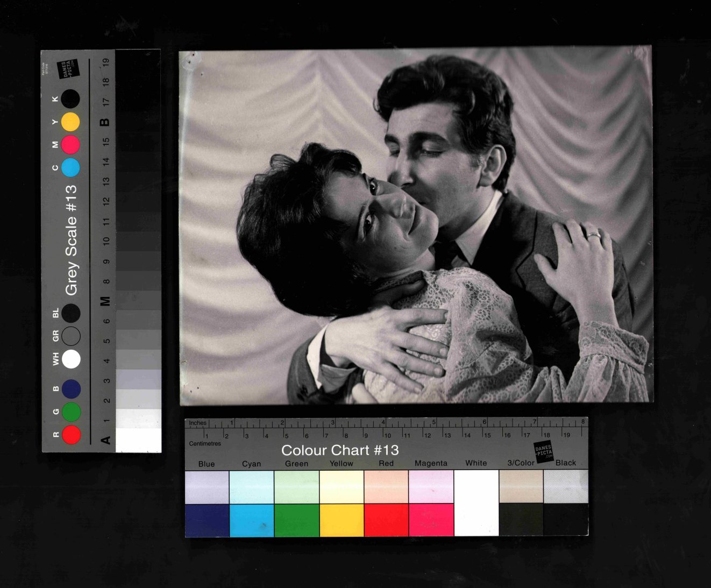Image resolution: width=711 pixels, height=588 pixels.
Task: Click the Danes-Picta logo on the grey scale card
Action: tap(68, 69)
